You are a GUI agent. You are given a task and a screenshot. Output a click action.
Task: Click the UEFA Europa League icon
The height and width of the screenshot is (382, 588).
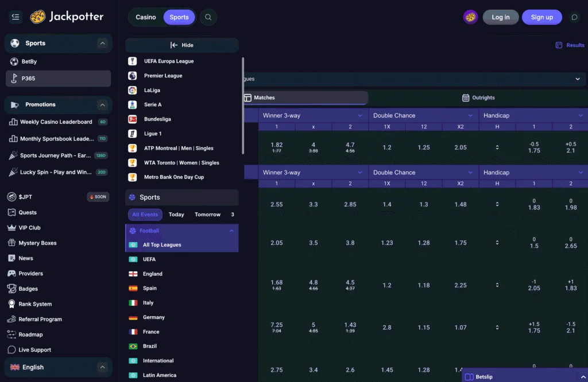pos(133,61)
